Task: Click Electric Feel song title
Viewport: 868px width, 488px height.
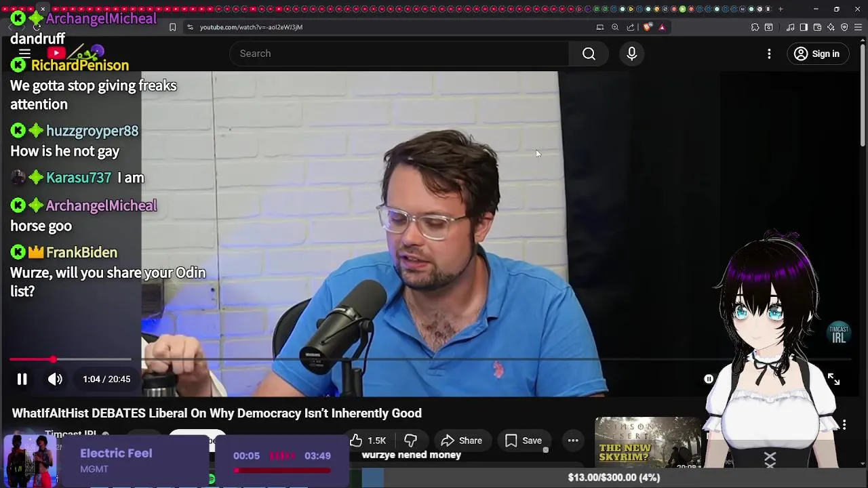Action: (x=116, y=453)
